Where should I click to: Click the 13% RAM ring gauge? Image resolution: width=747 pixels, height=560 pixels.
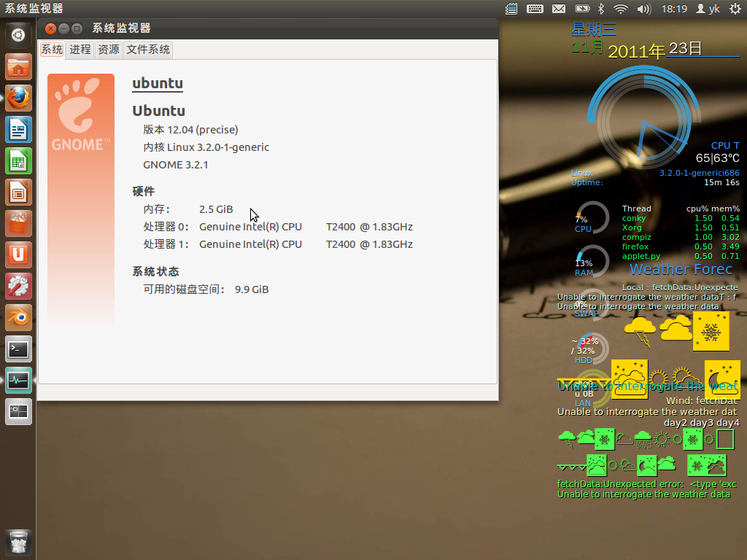click(592, 262)
